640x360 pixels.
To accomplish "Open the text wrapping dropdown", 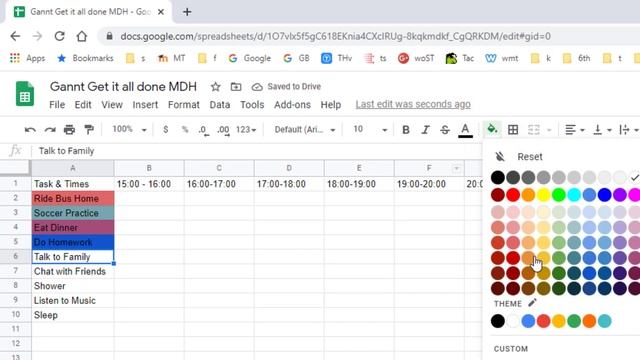I will click(629, 130).
